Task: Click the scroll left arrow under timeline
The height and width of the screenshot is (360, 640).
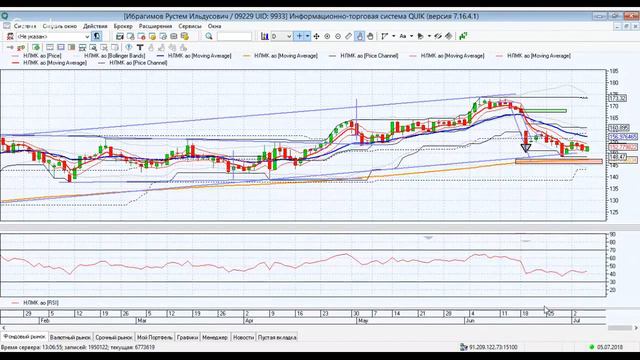Action: click(x=3, y=328)
